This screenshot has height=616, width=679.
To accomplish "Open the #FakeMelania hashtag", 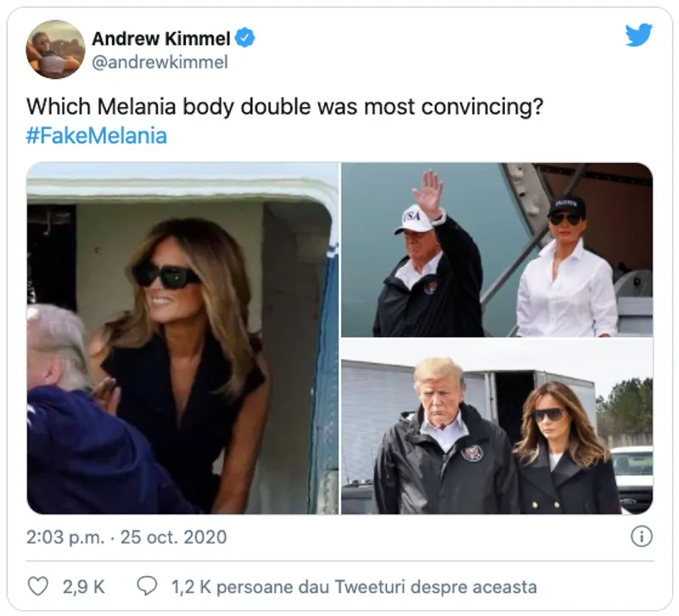I will (x=96, y=136).
